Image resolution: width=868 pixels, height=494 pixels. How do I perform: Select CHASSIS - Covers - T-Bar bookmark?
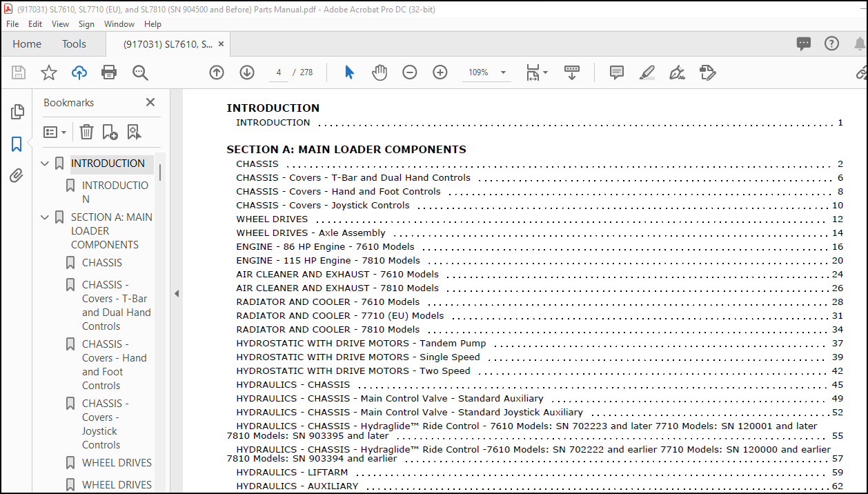116,305
